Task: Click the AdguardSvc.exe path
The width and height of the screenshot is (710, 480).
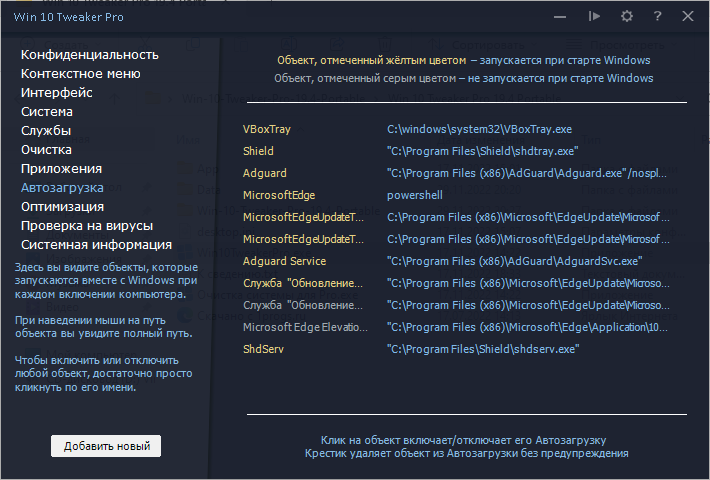Action: (x=515, y=261)
